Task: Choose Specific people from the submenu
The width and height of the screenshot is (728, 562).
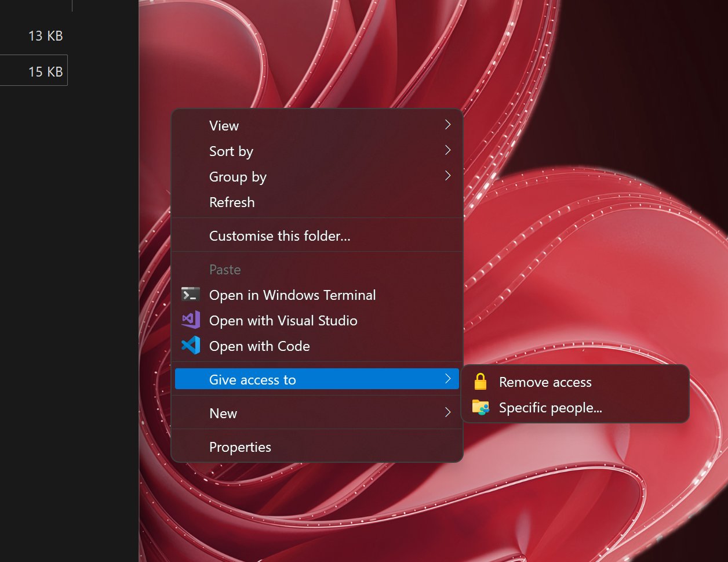Action: [550, 407]
